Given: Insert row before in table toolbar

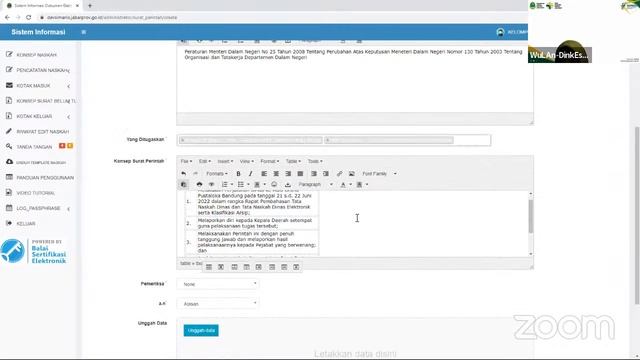Looking at the screenshot, I should pyautogui.click(x=234, y=267).
